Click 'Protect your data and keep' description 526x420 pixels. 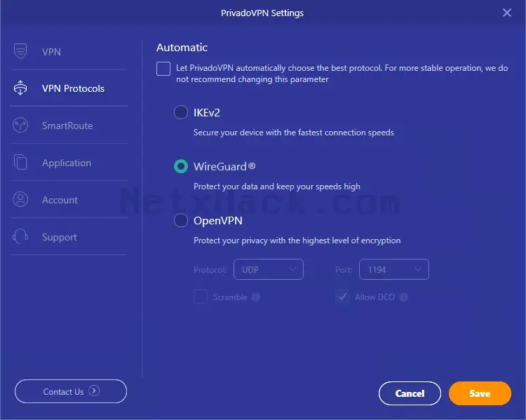point(277,187)
